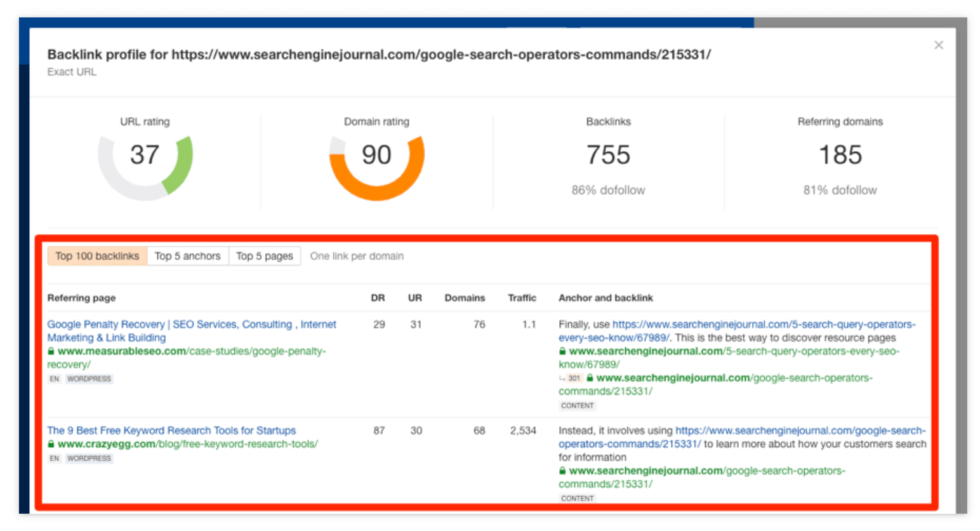Click lock icon beside crazyegg.com URL
The width and height of the screenshot is (980, 531).
51,444
